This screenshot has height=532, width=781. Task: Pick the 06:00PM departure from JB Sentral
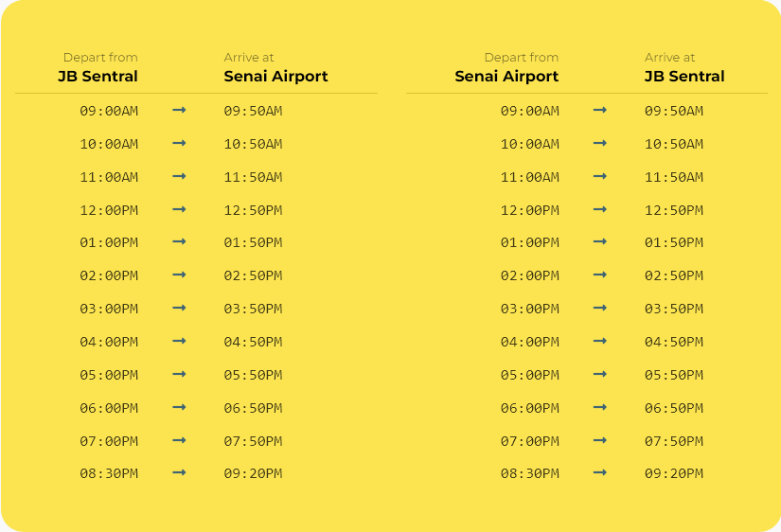[109, 408]
